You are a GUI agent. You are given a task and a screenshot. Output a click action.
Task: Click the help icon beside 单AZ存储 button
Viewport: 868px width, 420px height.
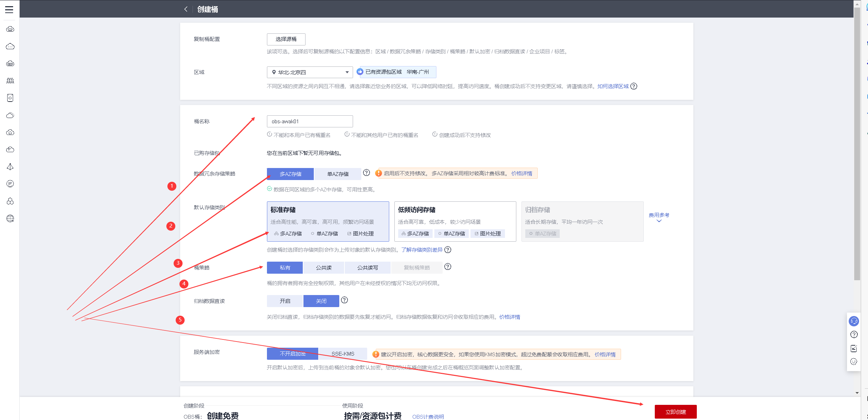pos(366,173)
